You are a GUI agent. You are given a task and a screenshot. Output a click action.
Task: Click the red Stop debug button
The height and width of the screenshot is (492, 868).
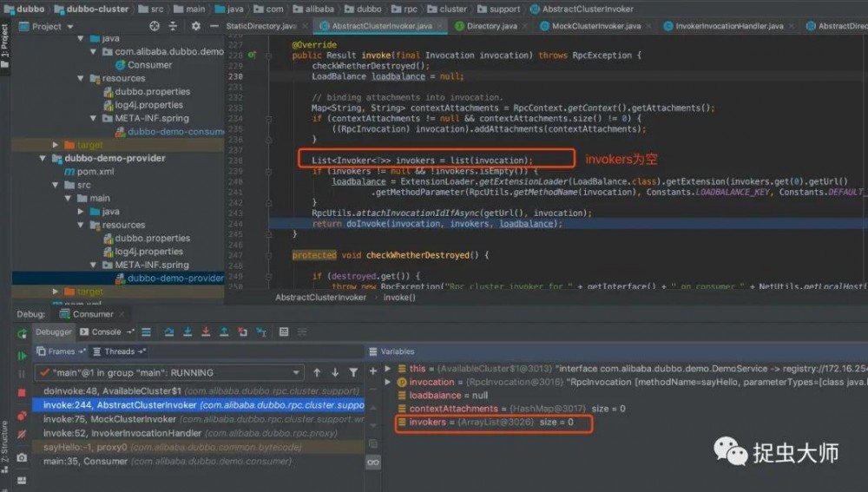(22, 393)
